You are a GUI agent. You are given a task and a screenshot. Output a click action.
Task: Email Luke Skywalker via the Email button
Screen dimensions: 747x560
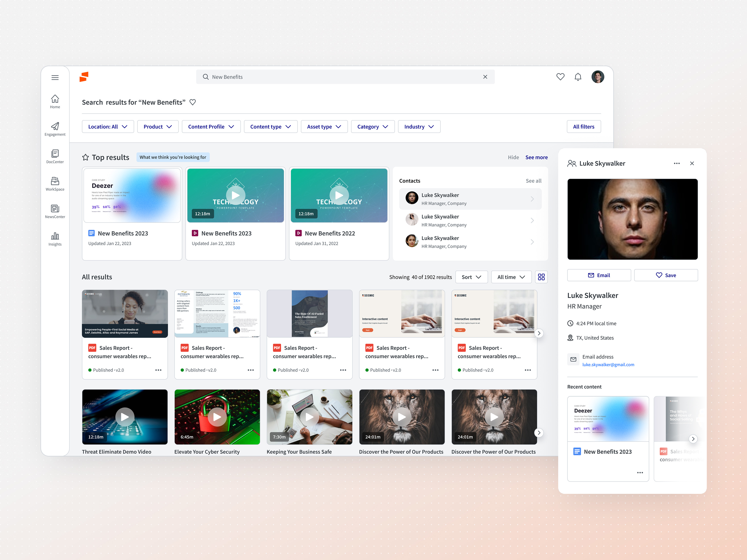click(x=599, y=275)
